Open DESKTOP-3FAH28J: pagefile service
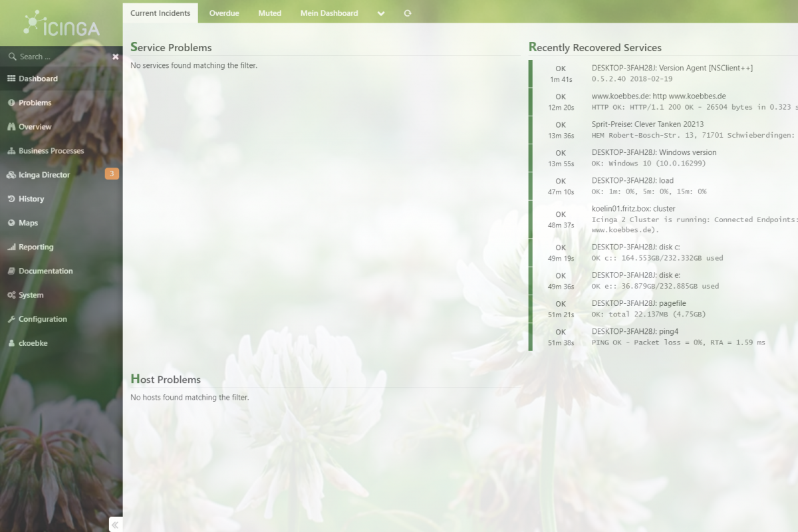The width and height of the screenshot is (798, 532). (x=639, y=303)
